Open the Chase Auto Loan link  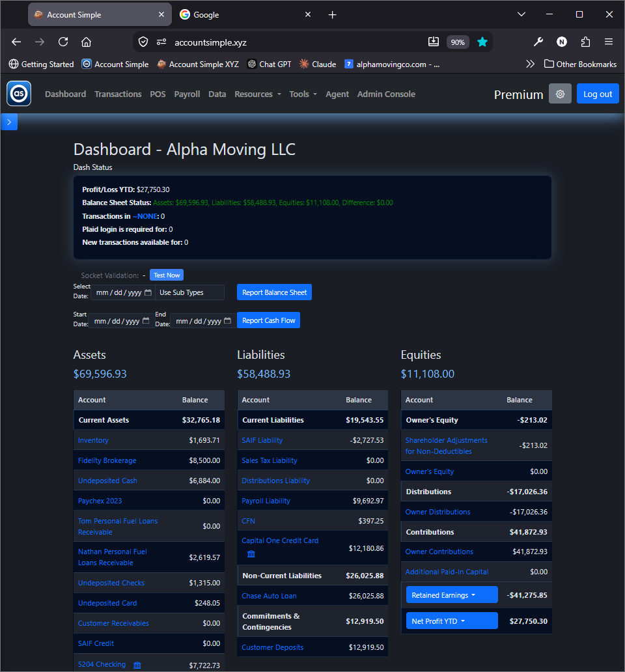pos(269,596)
